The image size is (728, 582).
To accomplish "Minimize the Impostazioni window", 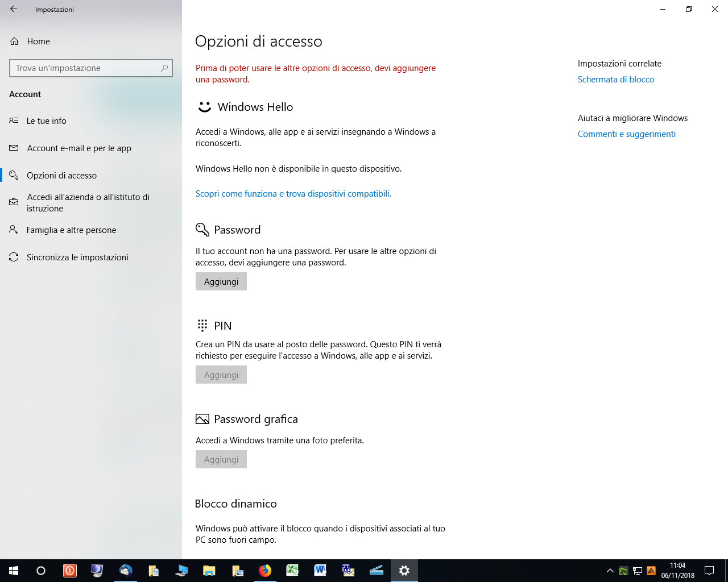I will pos(663,9).
